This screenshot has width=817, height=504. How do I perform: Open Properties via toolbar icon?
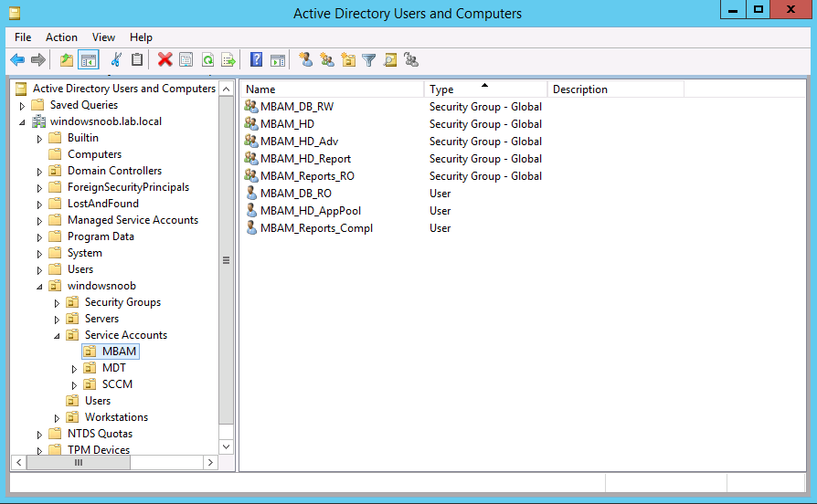pos(186,60)
